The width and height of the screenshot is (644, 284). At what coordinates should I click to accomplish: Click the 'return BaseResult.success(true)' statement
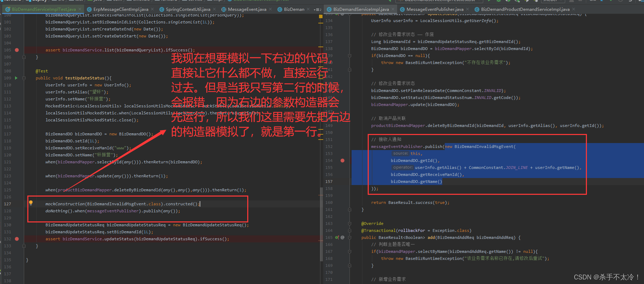410,203
